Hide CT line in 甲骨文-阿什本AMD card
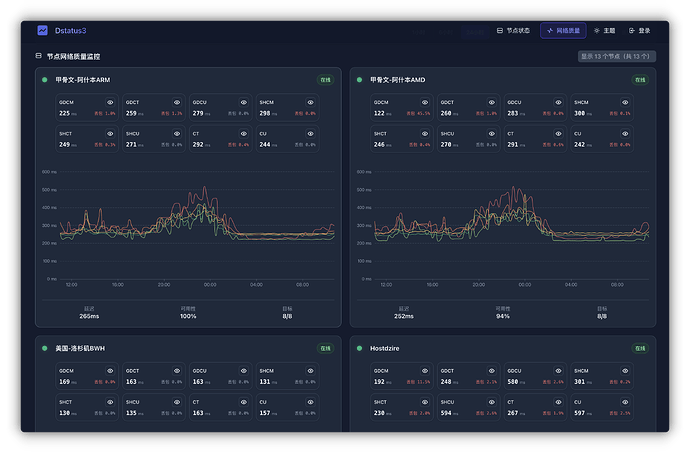Viewport: 690px width, 452px height. (558, 133)
